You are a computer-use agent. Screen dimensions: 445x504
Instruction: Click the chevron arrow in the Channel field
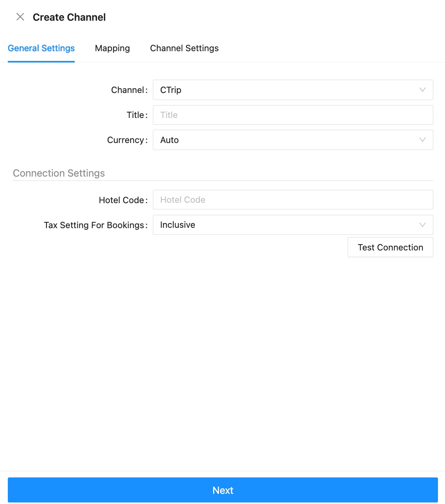(422, 90)
